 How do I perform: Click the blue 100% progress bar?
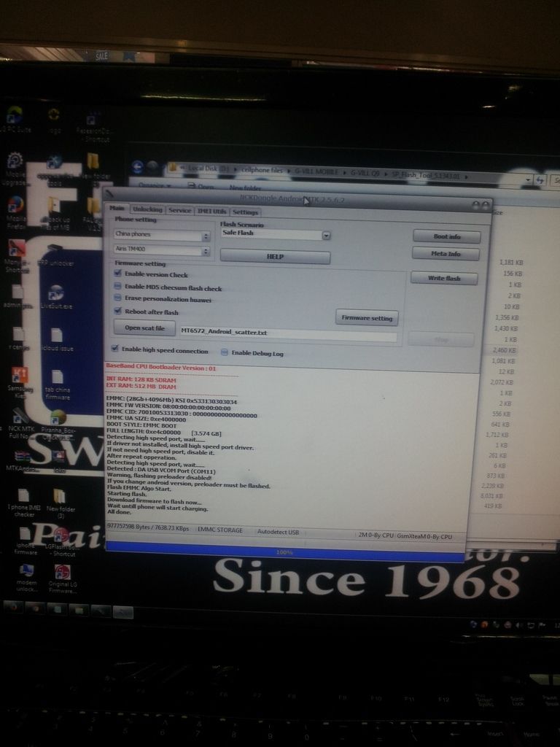(284, 553)
